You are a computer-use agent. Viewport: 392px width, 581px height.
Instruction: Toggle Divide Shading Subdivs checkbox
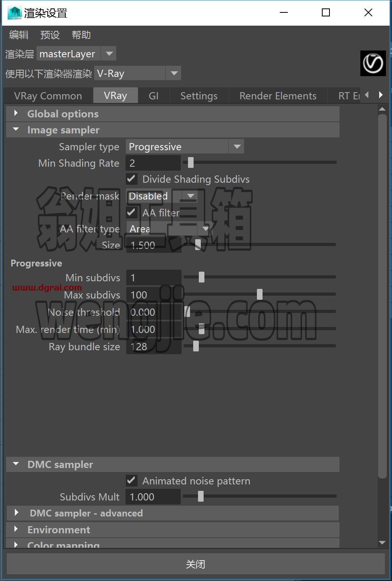(131, 179)
